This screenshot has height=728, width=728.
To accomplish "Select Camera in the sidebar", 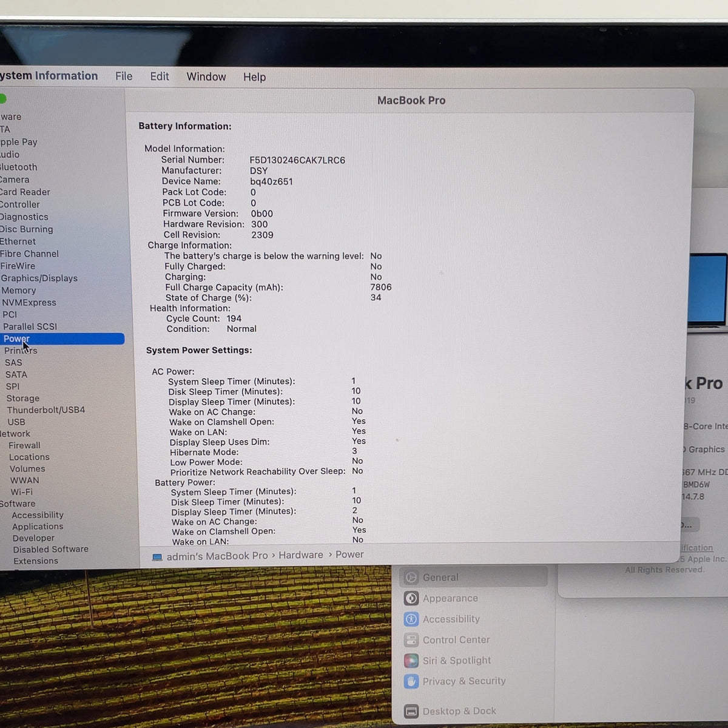I will [x=15, y=180].
